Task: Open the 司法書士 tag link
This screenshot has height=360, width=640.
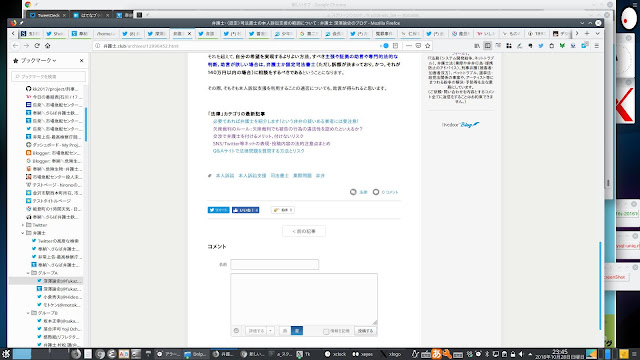Action: coord(280,176)
